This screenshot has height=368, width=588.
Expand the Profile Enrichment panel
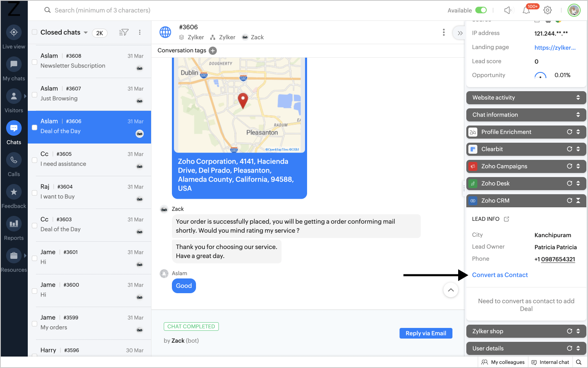578,132
